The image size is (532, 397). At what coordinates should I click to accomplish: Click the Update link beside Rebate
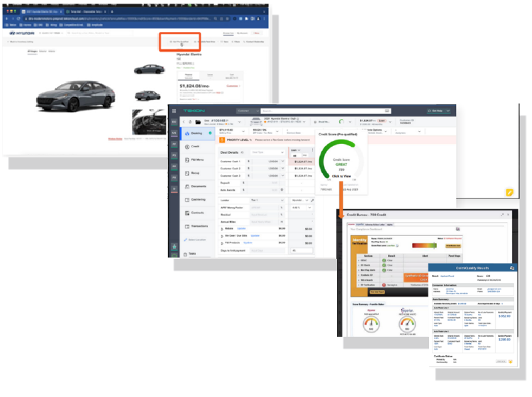coord(241,228)
